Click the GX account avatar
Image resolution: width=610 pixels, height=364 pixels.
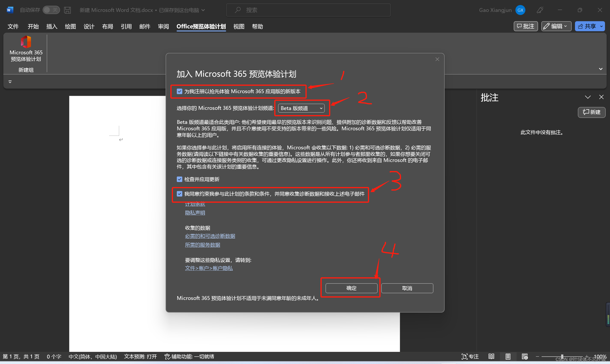tap(520, 10)
